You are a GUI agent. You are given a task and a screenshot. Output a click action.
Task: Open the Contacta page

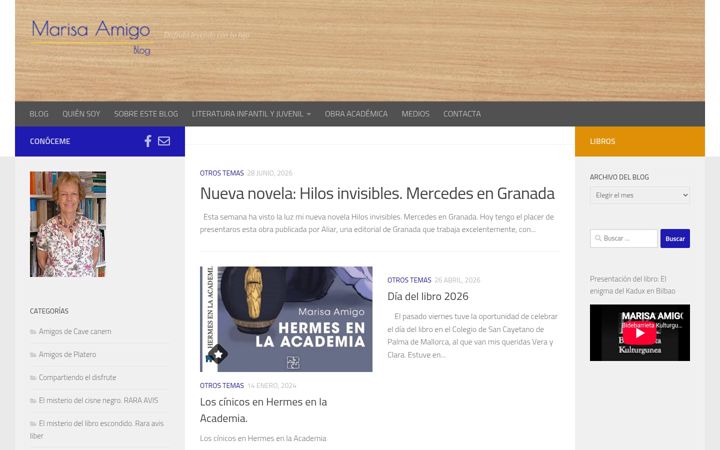pyautogui.click(x=462, y=114)
